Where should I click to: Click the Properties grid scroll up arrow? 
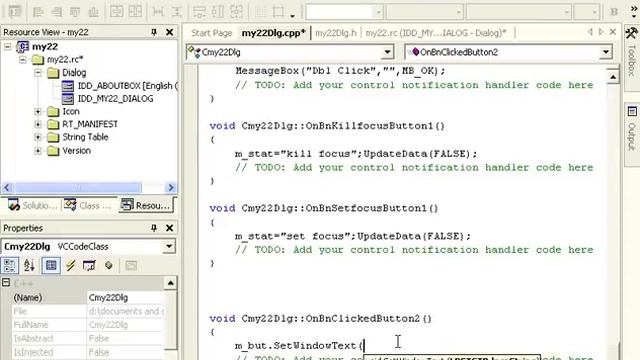tap(171, 283)
